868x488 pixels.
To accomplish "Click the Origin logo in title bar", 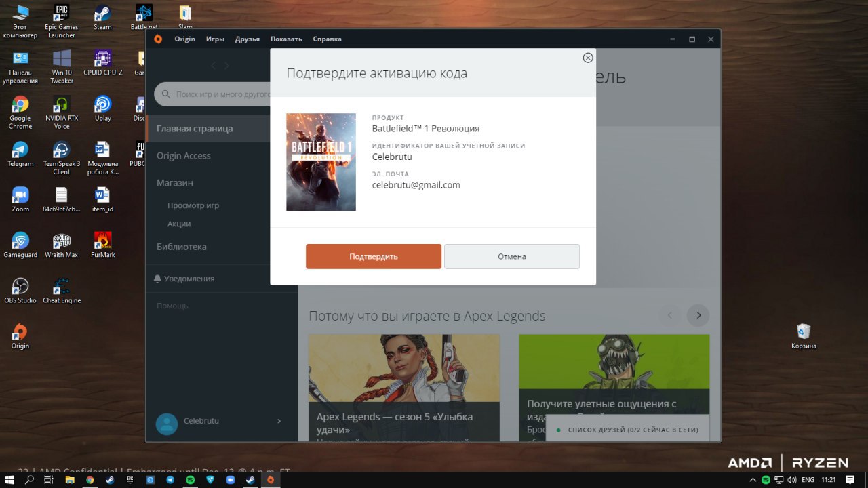I will pyautogui.click(x=158, y=39).
